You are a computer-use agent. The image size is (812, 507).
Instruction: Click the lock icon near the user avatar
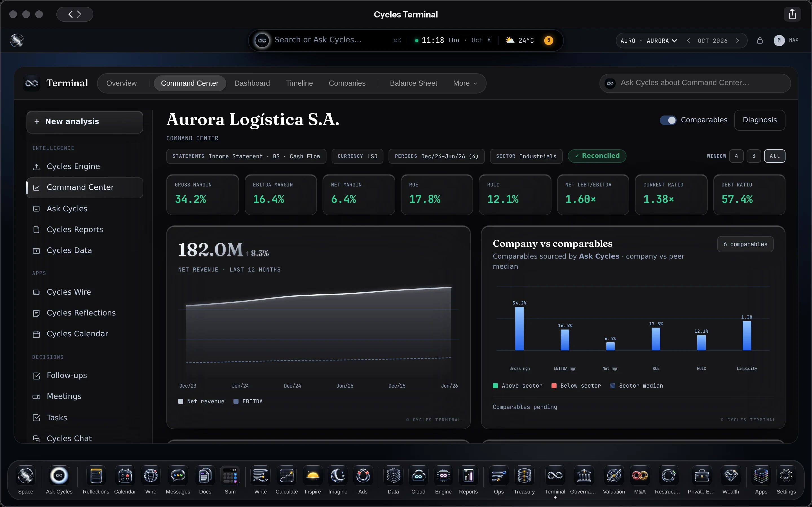point(760,41)
